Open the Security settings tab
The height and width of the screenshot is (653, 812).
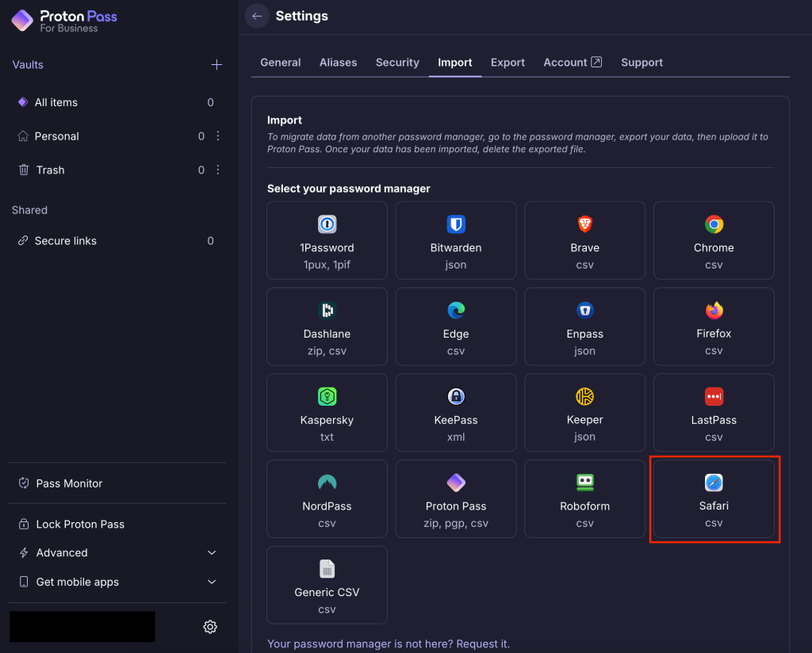click(397, 62)
